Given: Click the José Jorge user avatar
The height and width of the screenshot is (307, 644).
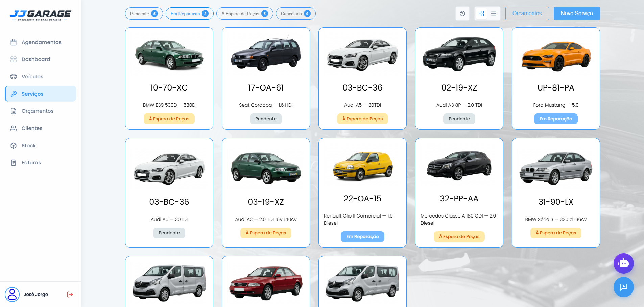Looking at the screenshot, I should (x=12, y=295).
